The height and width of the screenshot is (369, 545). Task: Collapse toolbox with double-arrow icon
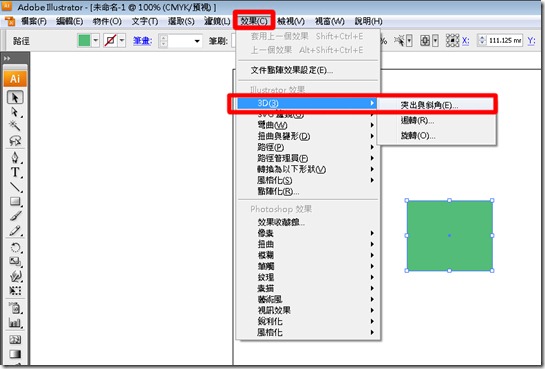click(7, 59)
